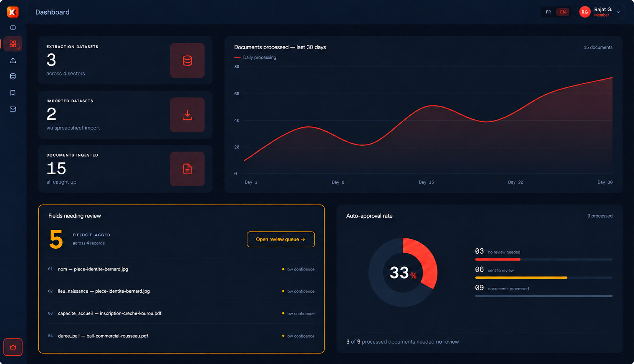Click the via spreadsheet import text
Screen dimensions: 634x364
point(73,128)
